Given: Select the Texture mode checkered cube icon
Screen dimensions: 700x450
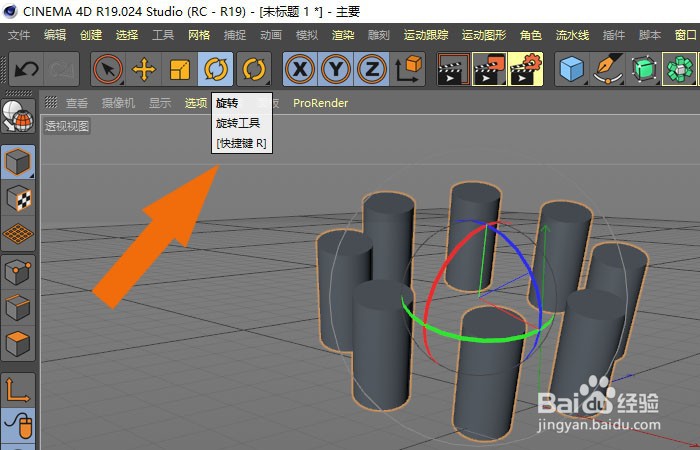Looking at the screenshot, I should click(18, 198).
